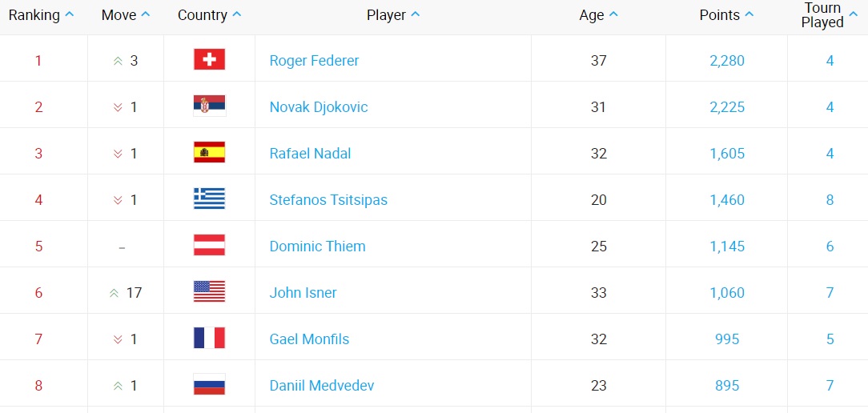This screenshot has width=868, height=413.
Task: Click the Switzerland flag icon
Action: click(209, 60)
